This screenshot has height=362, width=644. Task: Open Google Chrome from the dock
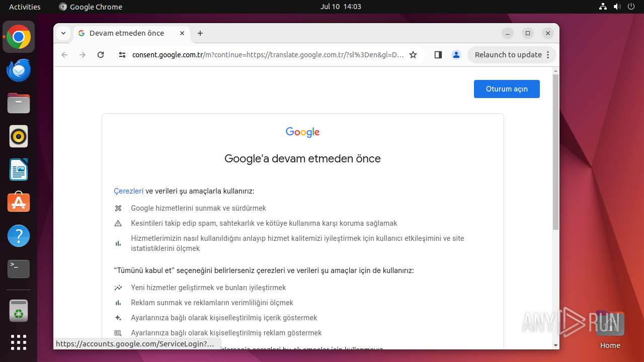pos(19,37)
